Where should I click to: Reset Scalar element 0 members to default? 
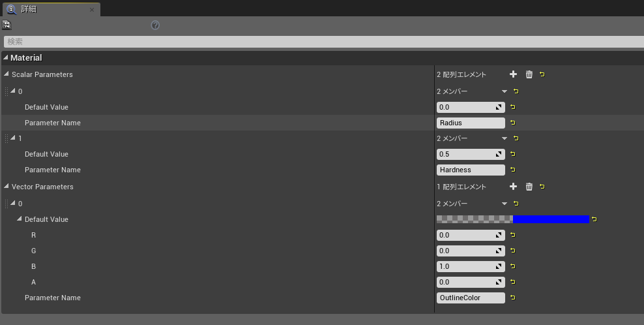click(x=516, y=91)
